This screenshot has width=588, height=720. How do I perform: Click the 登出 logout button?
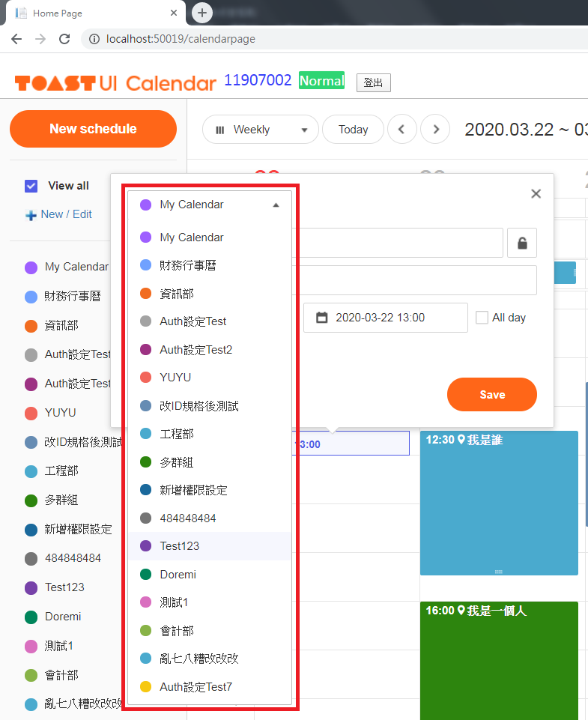point(374,82)
